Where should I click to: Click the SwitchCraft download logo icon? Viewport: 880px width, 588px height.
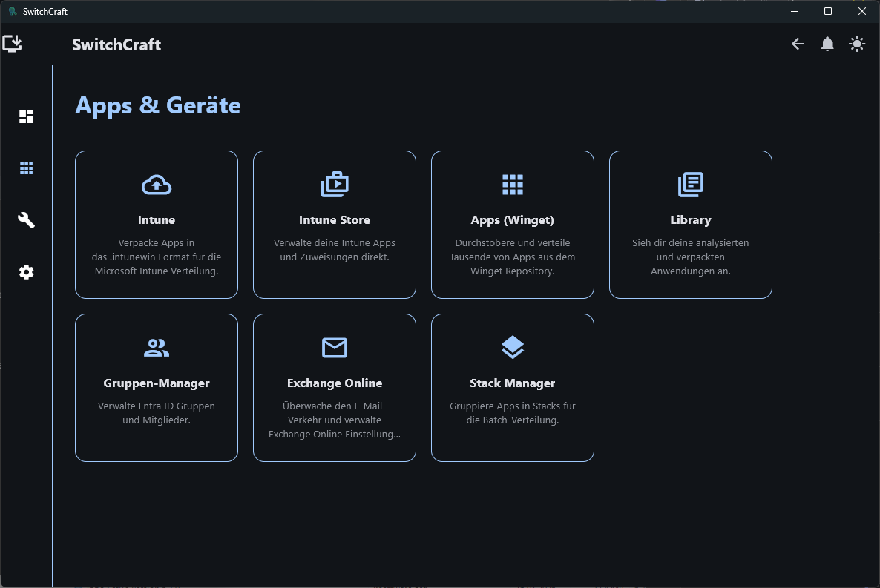[12, 44]
